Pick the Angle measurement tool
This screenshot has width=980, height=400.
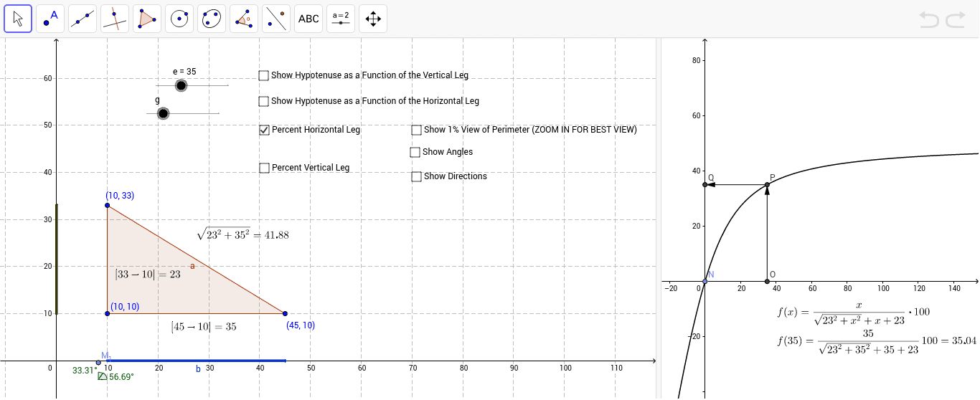pos(244,19)
